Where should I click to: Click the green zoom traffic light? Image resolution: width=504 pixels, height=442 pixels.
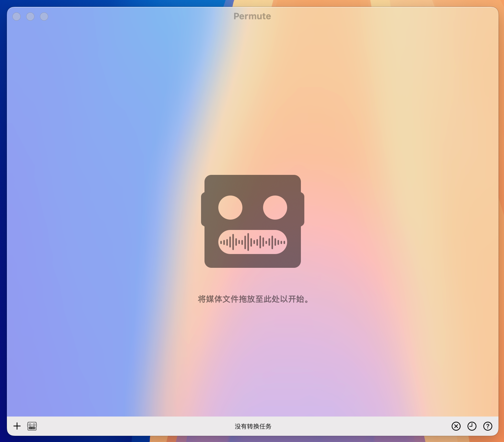(x=44, y=17)
